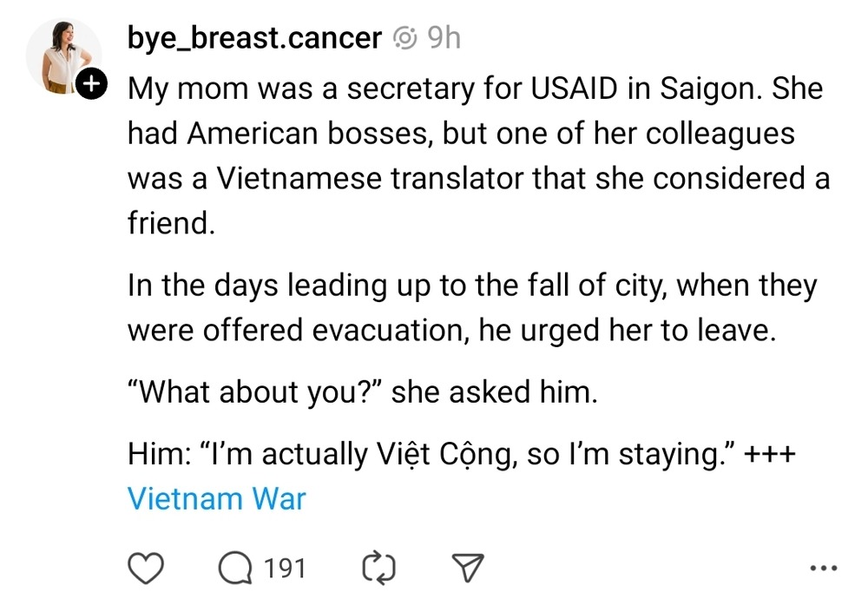This screenshot has height=605, width=868.
Task: Click the line starting "Him:"
Action: [462, 454]
